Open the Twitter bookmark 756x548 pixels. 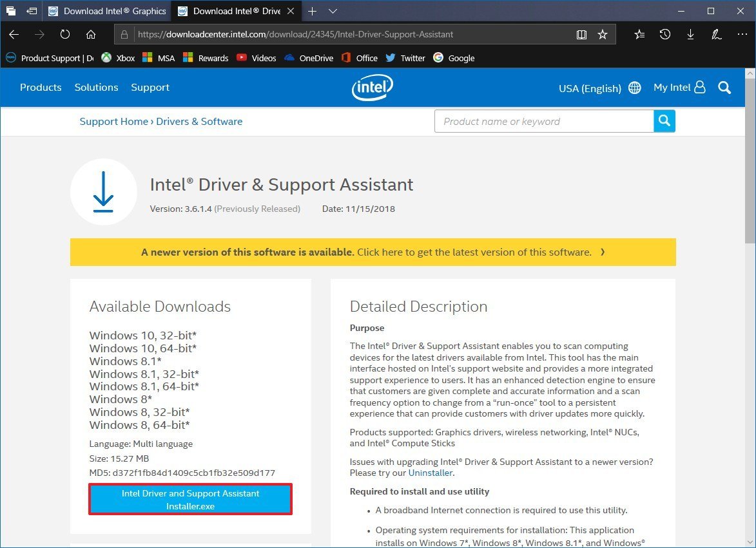click(405, 58)
